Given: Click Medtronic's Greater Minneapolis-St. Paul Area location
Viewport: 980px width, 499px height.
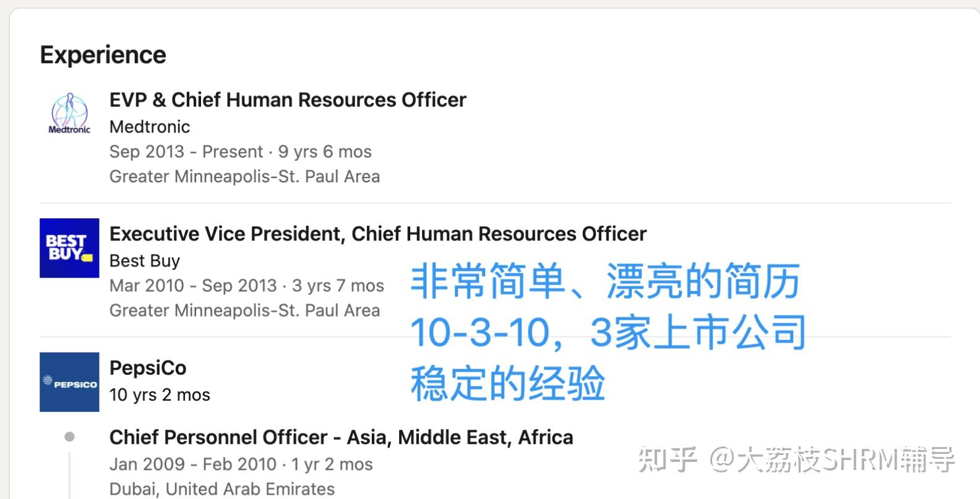Looking at the screenshot, I should [x=244, y=177].
